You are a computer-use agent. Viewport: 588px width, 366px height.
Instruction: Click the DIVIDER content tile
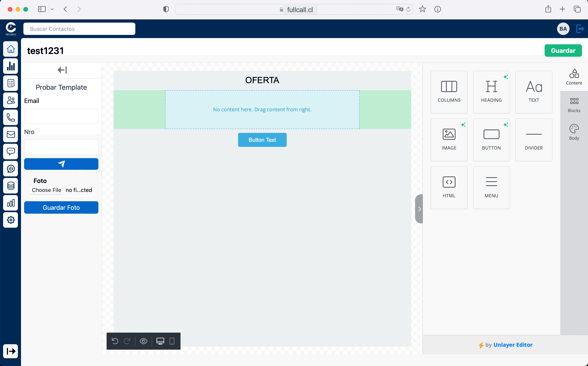[534, 140]
